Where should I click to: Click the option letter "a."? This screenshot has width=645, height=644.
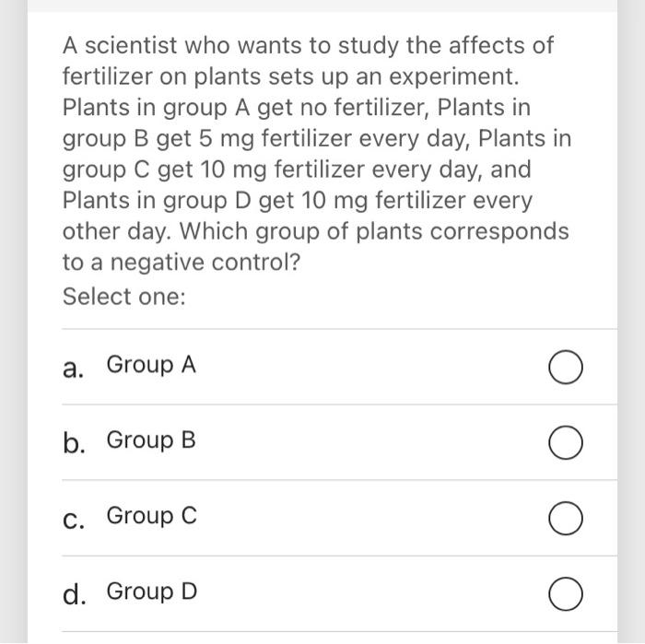tap(75, 369)
